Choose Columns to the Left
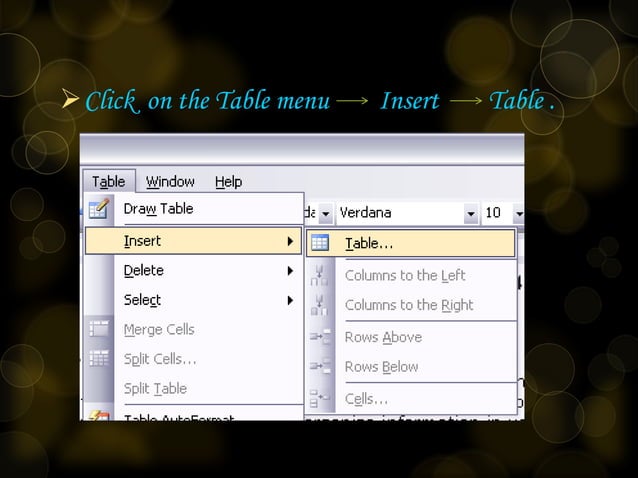 point(411,275)
